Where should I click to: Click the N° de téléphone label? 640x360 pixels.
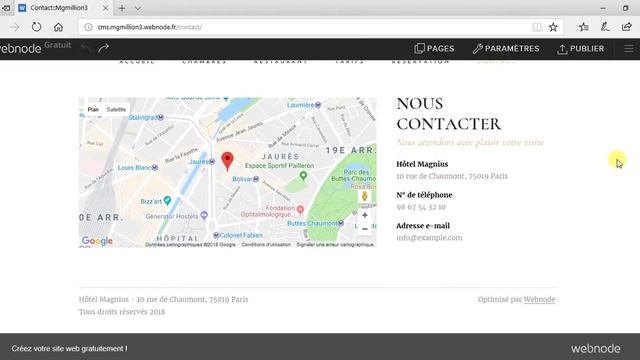(x=424, y=195)
